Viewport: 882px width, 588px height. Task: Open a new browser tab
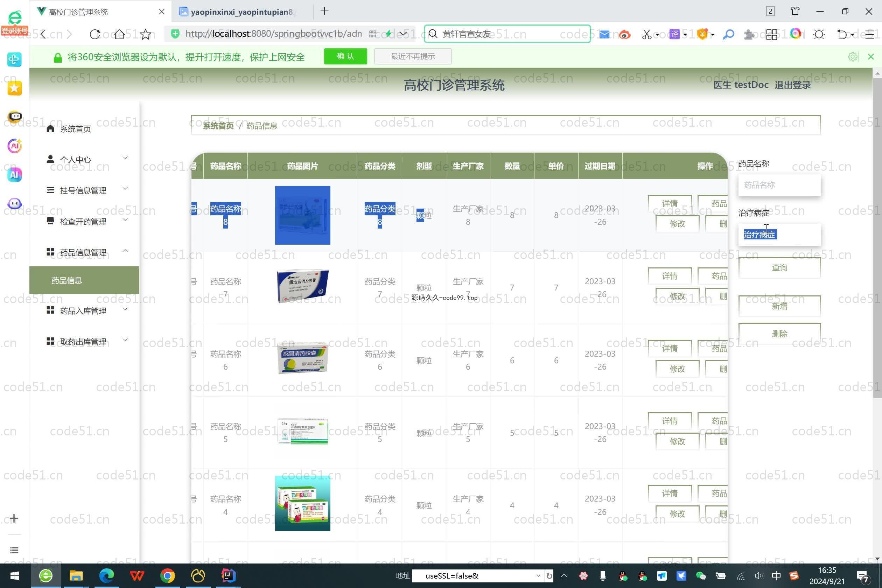pyautogui.click(x=324, y=11)
